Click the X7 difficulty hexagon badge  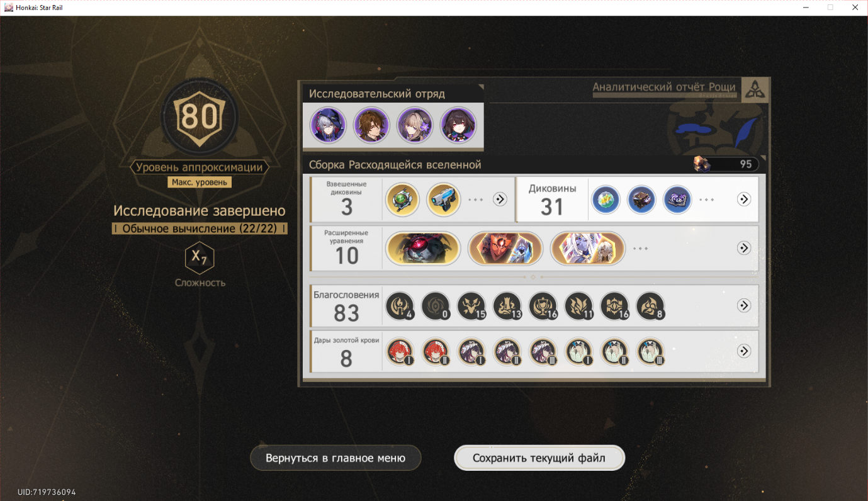pos(200,257)
